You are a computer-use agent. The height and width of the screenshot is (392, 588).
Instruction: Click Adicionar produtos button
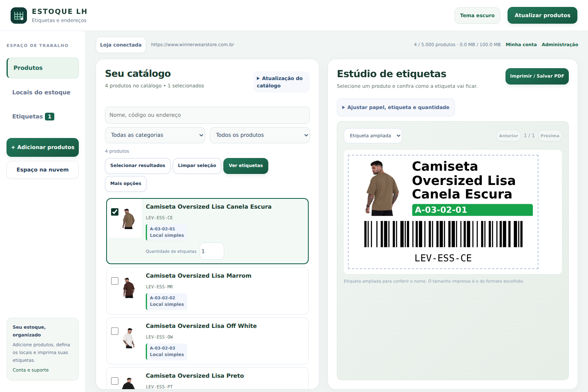tap(42, 147)
